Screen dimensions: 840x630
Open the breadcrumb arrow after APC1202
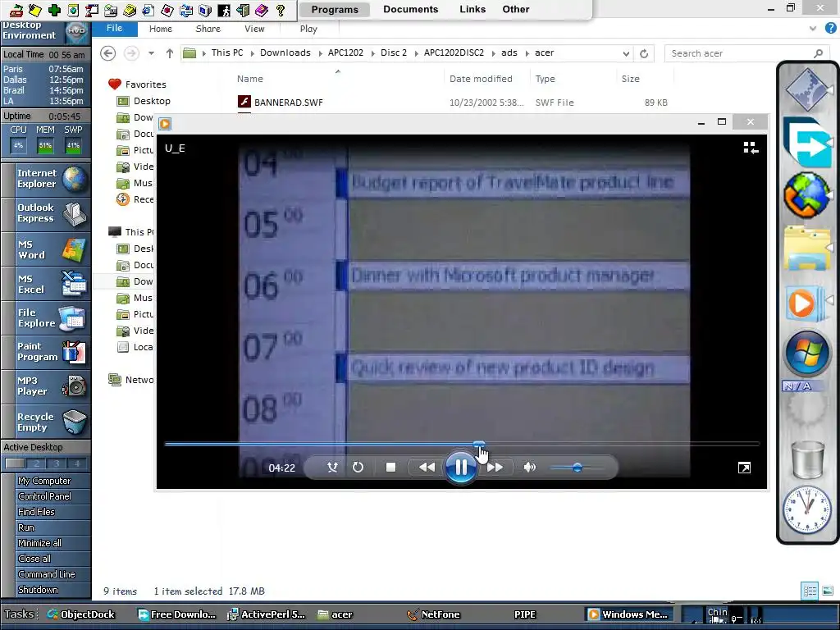click(x=372, y=53)
